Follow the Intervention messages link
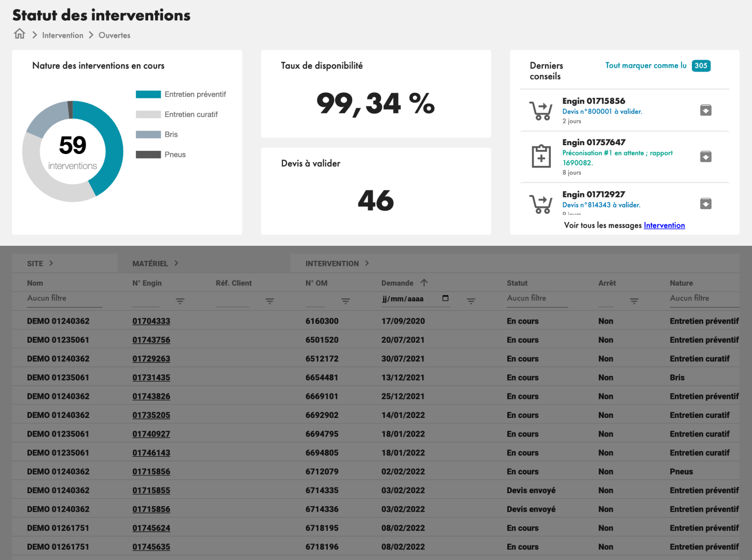 point(664,225)
